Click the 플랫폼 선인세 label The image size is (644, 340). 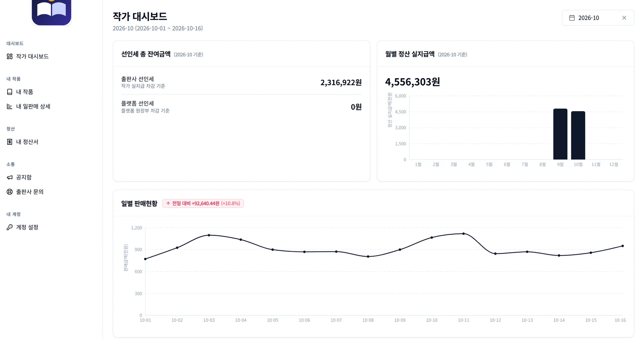138,103
